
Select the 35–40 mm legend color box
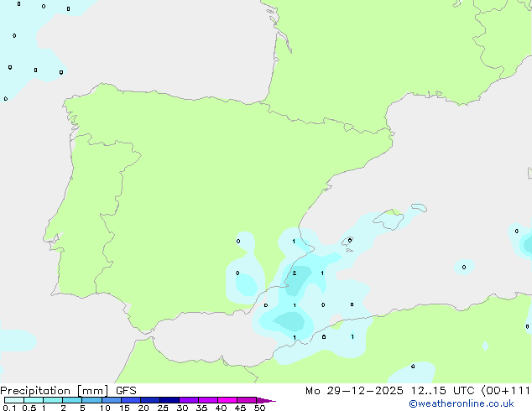(208, 400)
